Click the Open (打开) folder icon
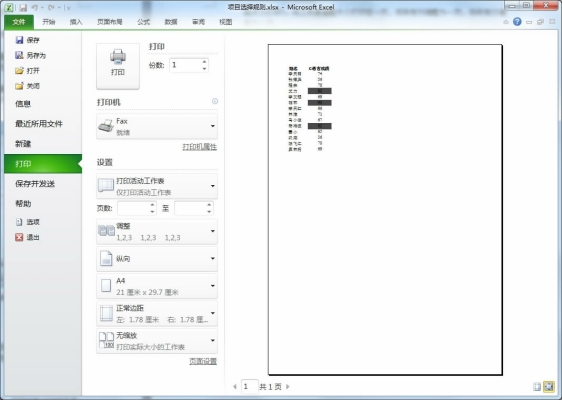 [19, 71]
